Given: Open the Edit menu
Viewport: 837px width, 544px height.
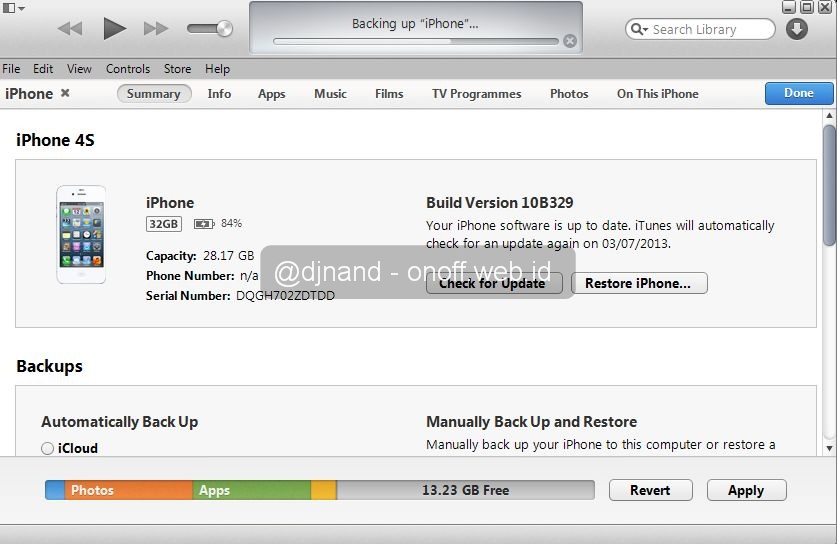Looking at the screenshot, I should click(x=43, y=69).
